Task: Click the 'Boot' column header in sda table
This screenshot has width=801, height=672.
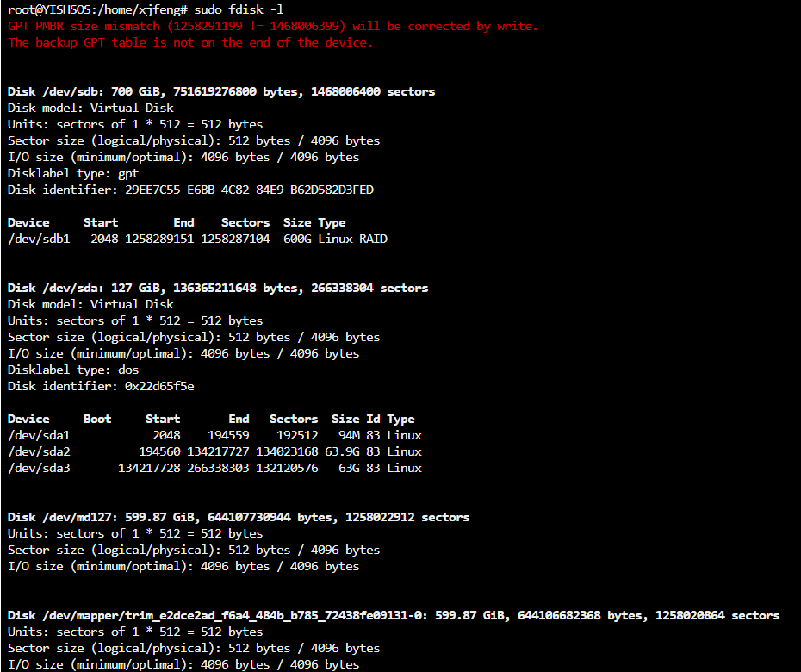Action: [x=97, y=420]
